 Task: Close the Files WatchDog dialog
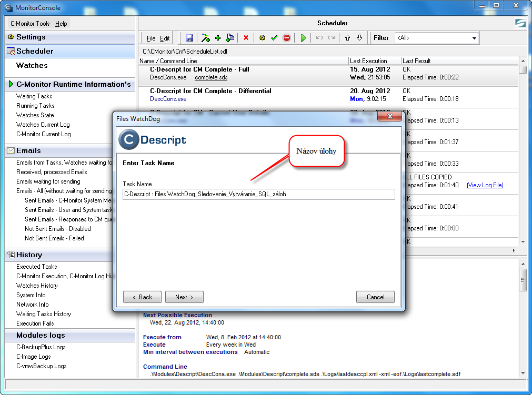[x=390, y=116]
